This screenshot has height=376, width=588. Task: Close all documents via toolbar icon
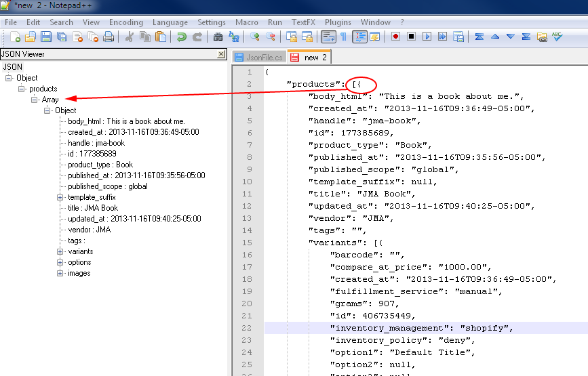pyautogui.click(x=93, y=37)
